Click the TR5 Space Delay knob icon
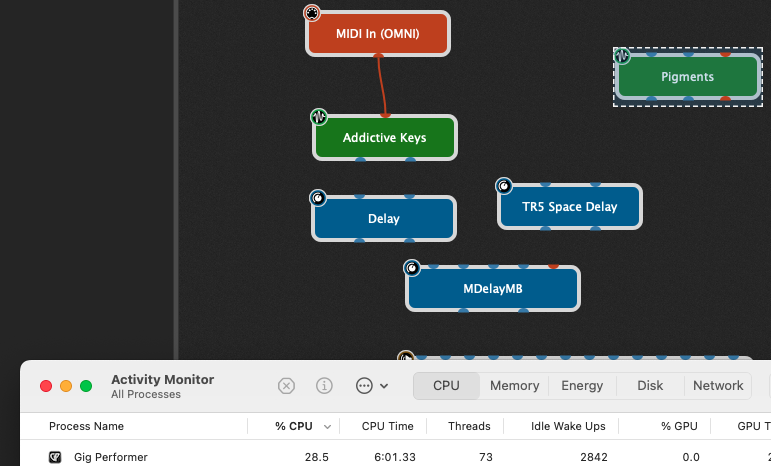The width and height of the screenshot is (771, 466). point(504,186)
